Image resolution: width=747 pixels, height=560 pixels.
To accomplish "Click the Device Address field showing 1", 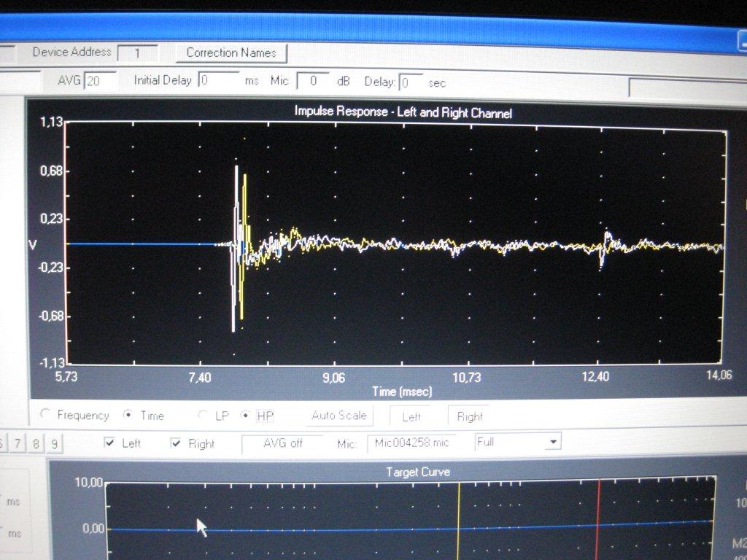I will [137, 52].
